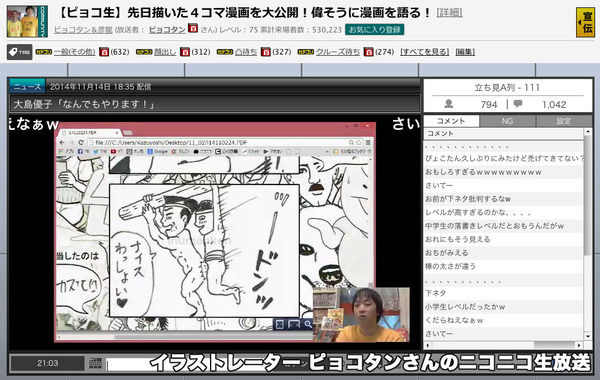This screenshot has height=380, width=600.
Task: Click the menu icon in streamed browser
Action: pos(368,142)
